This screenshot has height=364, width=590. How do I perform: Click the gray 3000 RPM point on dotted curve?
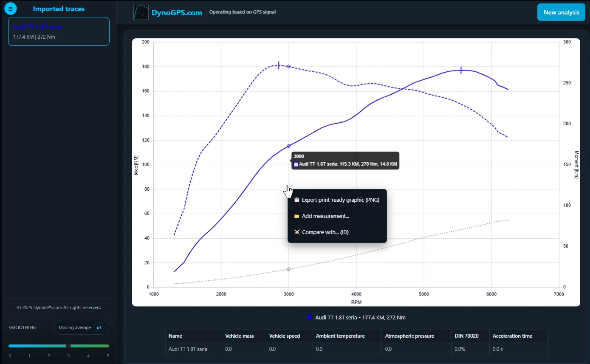(x=289, y=269)
